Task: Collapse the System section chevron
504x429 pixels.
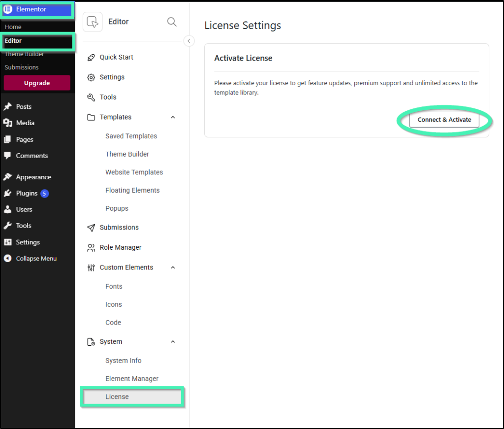Action: [x=173, y=342]
